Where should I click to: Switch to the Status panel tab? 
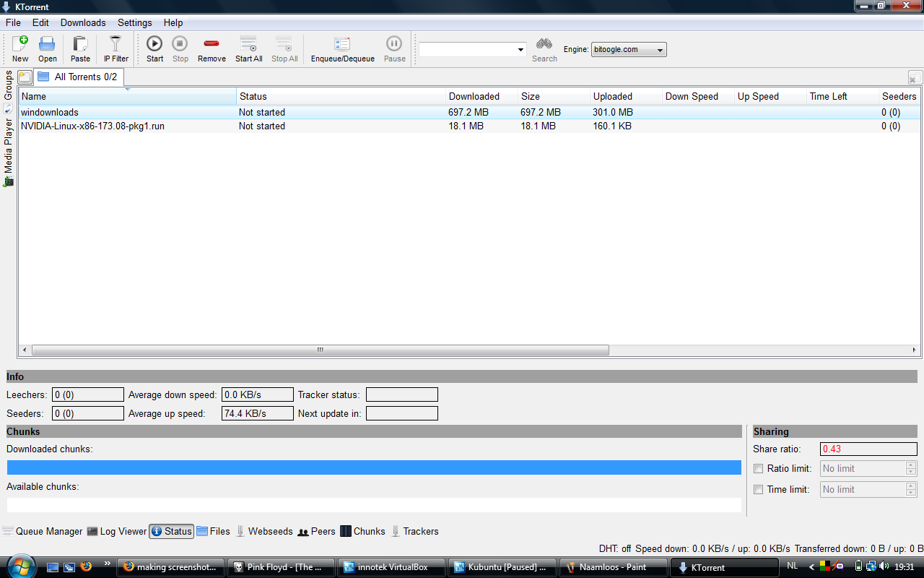tap(172, 532)
